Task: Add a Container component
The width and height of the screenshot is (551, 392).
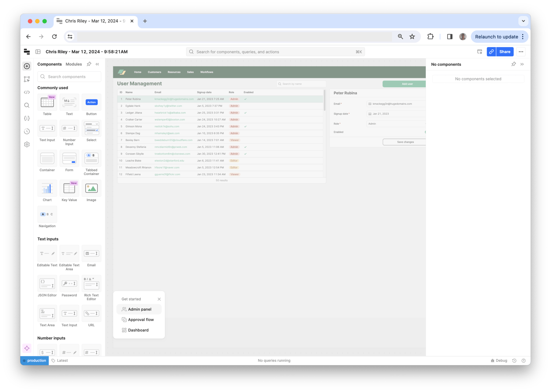Action: pos(47,161)
